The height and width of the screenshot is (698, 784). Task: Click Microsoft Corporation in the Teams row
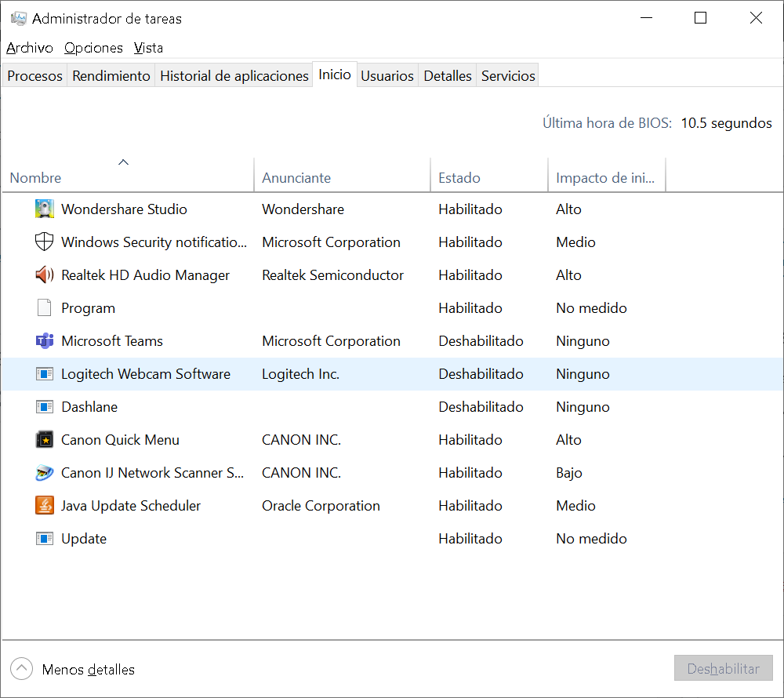pos(331,341)
